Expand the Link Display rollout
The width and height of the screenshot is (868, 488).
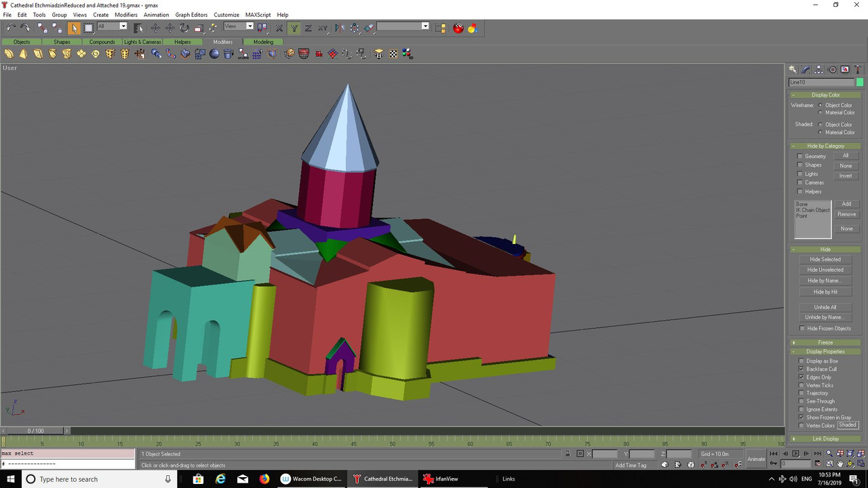(x=825, y=439)
